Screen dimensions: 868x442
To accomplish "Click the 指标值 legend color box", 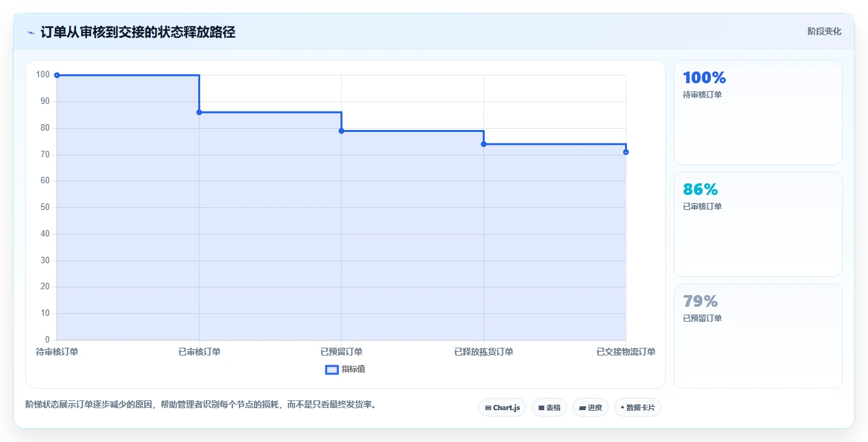I will click(x=331, y=369).
